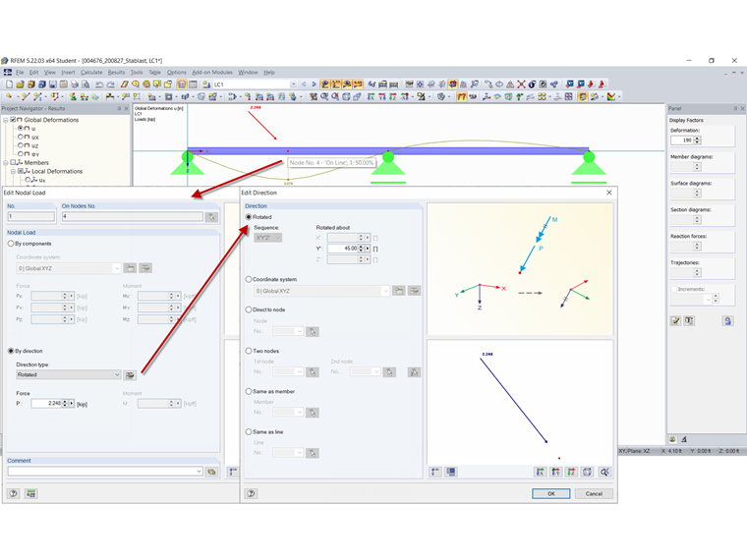Screen dimensions: 747x560
Task: Open the Sequence XYZ dropdown
Action: click(x=268, y=238)
